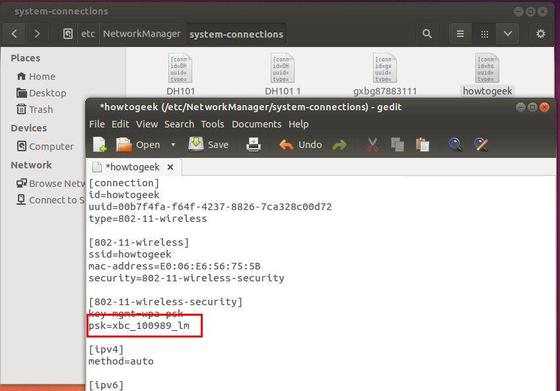Click the security=802-11-wireless-security line
This screenshot has height=391, width=560.
click(186, 278)
